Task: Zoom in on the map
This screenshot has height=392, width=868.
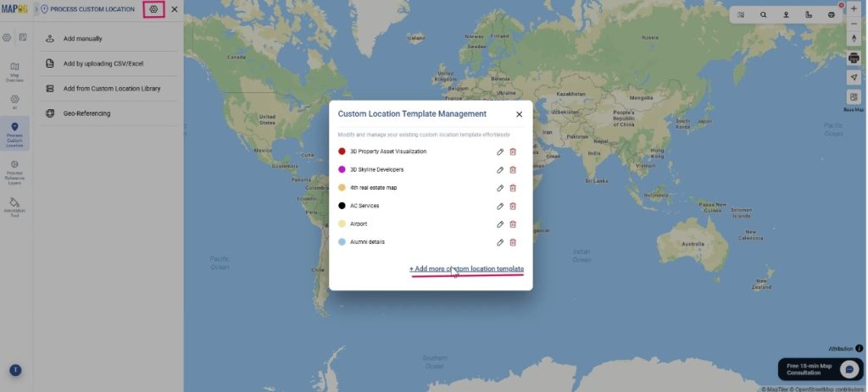Action: (854, 9)
